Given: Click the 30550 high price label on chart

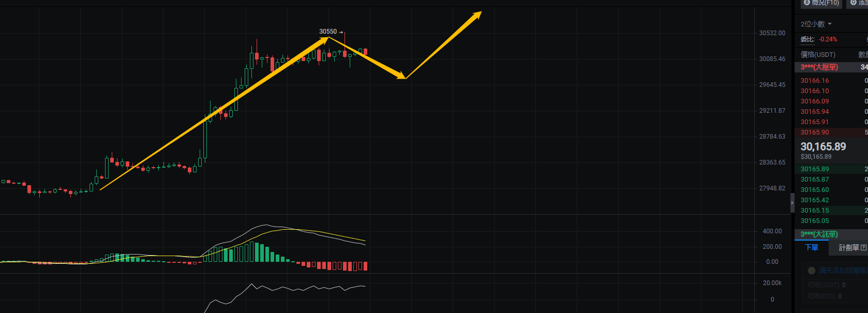Looking at the screenshot, I should (x=328, y=32).
